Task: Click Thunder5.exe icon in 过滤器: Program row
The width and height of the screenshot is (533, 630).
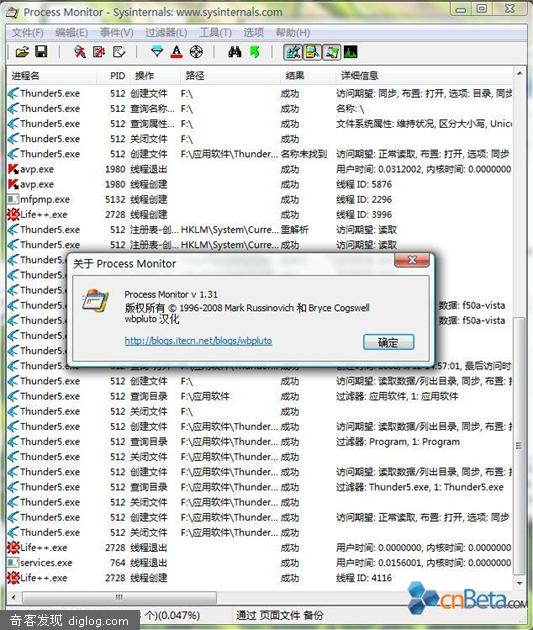Action: (13, 442)
